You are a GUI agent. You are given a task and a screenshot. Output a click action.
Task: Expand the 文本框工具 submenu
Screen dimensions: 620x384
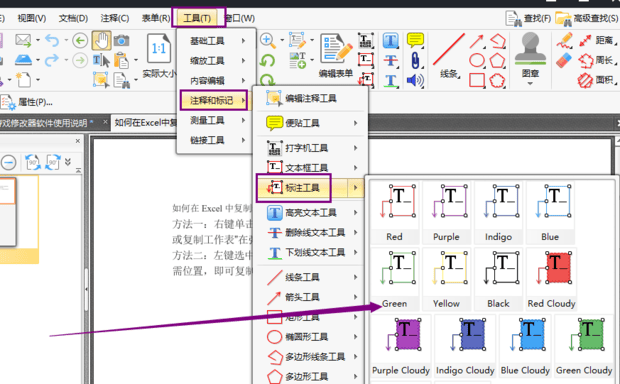[x=310, y=168]
